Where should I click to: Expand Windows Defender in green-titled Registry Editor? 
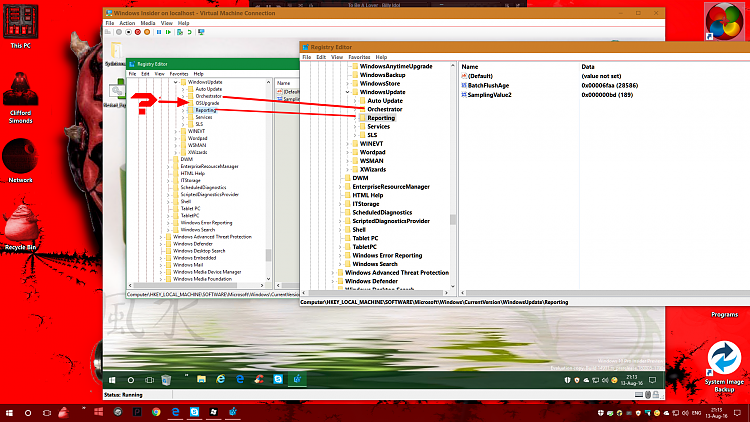(161, 244)
